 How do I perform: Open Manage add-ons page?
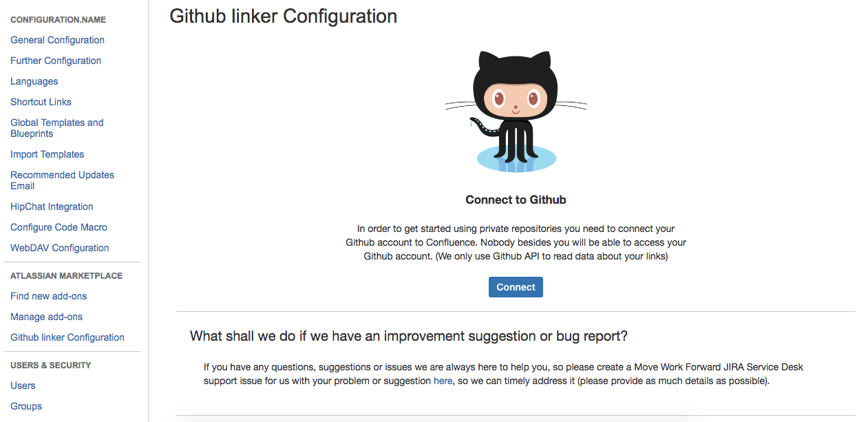tap(46, 317)
